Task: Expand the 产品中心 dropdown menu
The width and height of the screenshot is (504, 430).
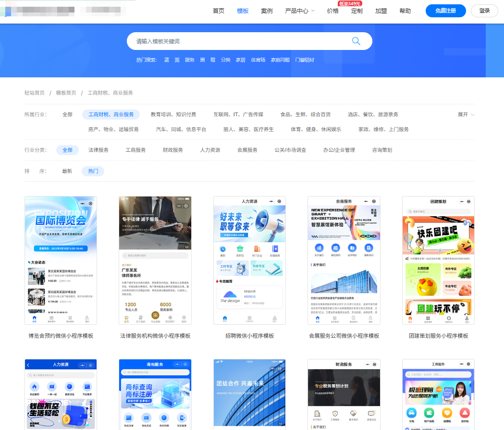Action: pyautogui.click(x=300, y=11)
